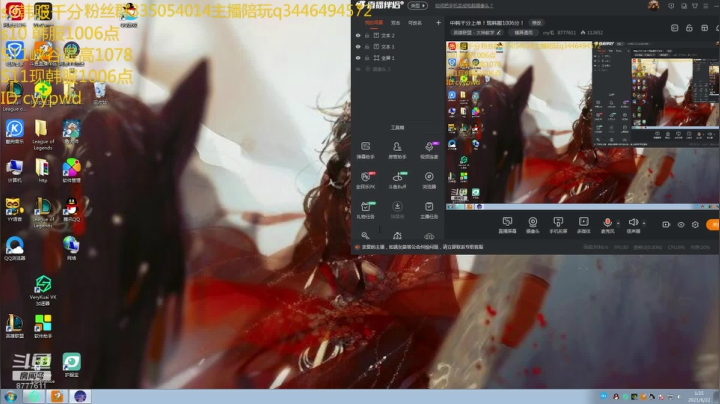Open settings gear in the bottom bar
The height and width of the screenshot is (404, 720).
click(695, 224)
